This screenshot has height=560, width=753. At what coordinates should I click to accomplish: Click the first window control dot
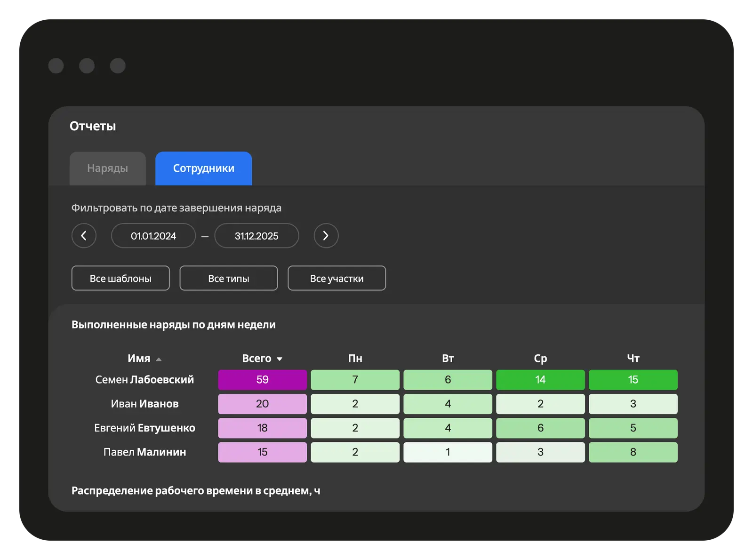[56, 66]
